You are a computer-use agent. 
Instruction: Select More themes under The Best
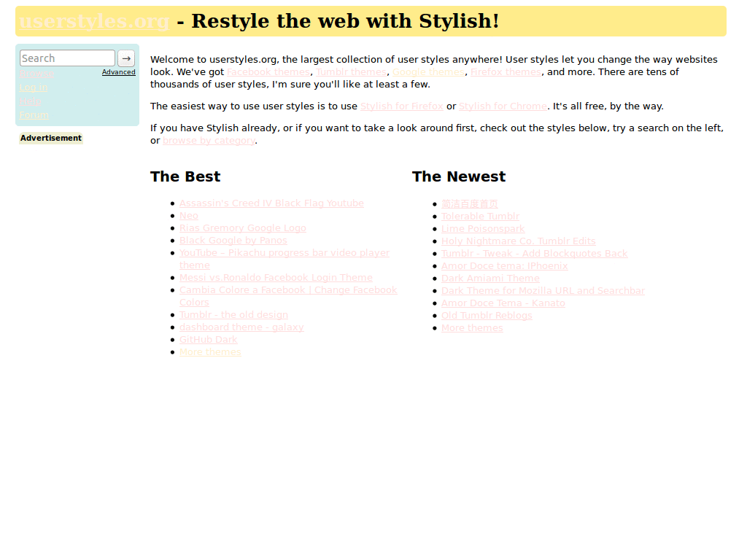pos(210,352)
